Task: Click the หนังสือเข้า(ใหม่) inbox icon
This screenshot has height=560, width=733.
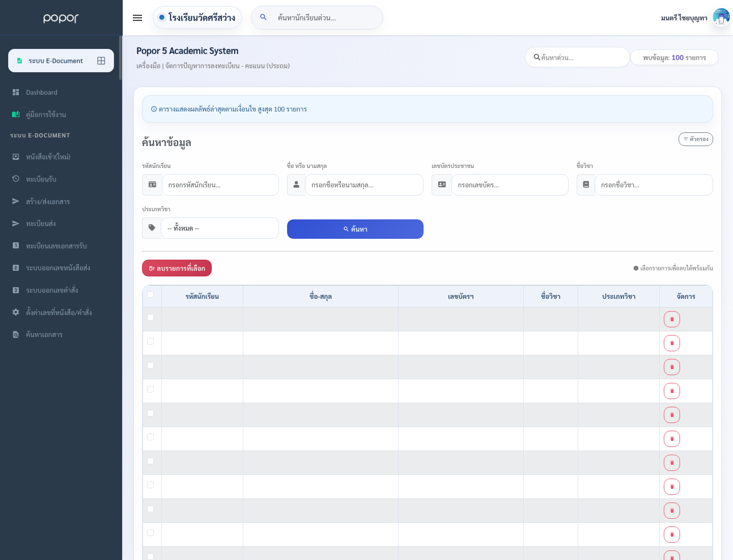Action: coord(16,157)
